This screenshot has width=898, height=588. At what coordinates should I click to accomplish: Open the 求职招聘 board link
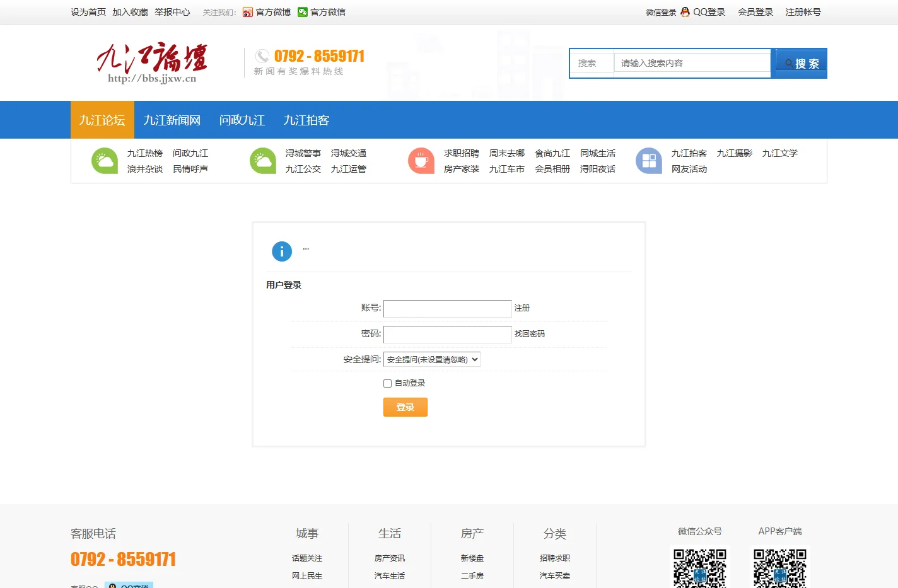[x=462, y=153]
